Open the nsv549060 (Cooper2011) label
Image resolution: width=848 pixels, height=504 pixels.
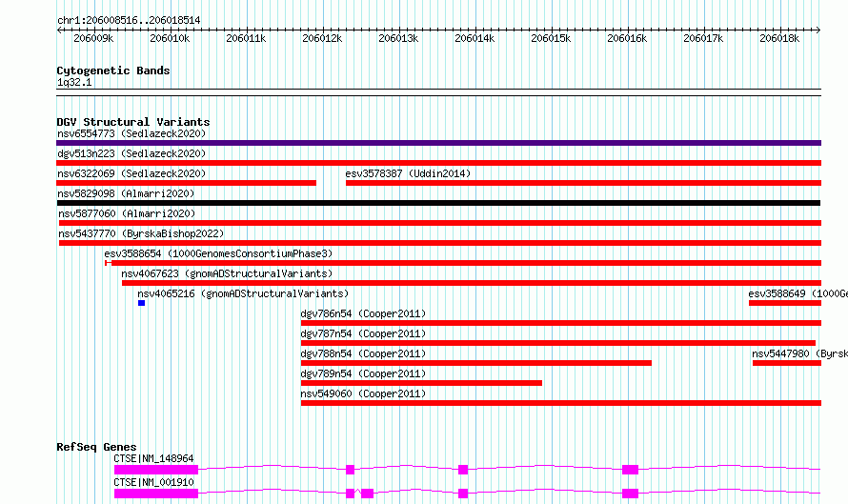(363, 393)
